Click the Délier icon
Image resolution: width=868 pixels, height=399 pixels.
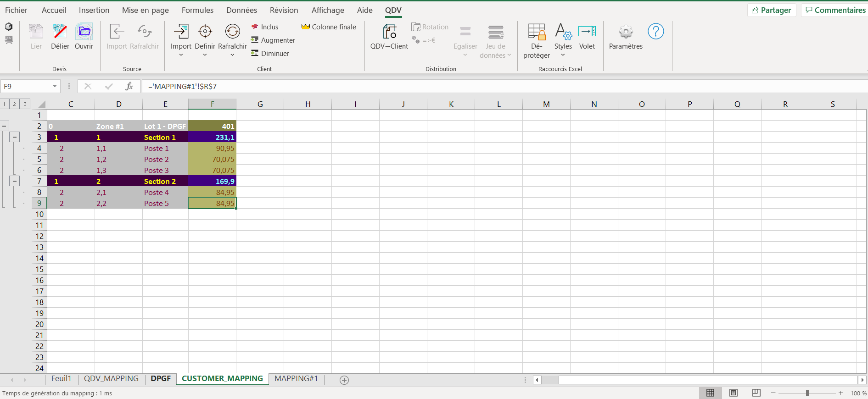(60, 32)
